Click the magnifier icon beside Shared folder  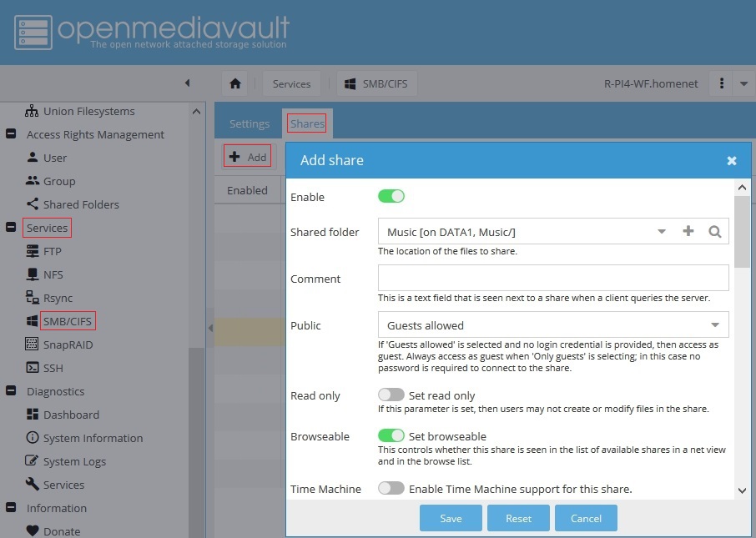tap(714, 231)
